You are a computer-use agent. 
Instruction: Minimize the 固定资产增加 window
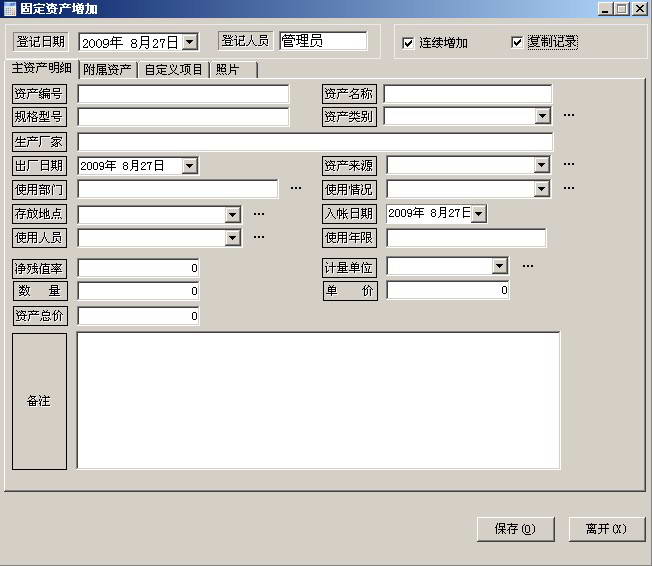tap(605, 9)
